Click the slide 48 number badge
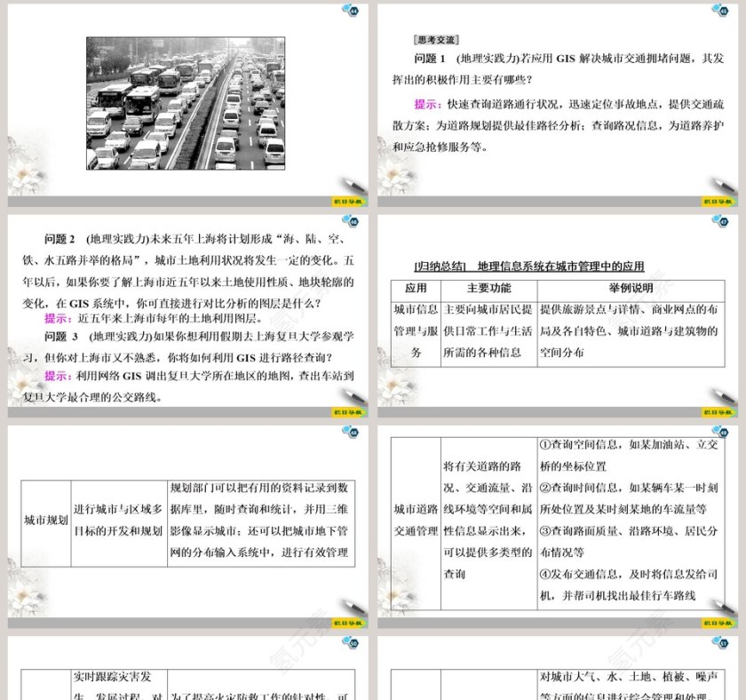 (353, 433)
